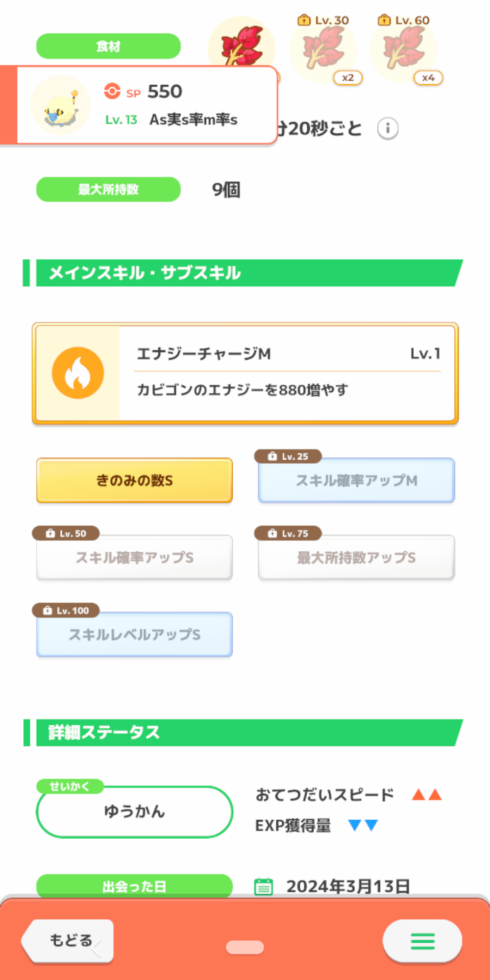Screen dimensions: 490x980
Task: Tap the pink drag handle on bottom bar
Action: pyautogui.click(x=245, y=947)
